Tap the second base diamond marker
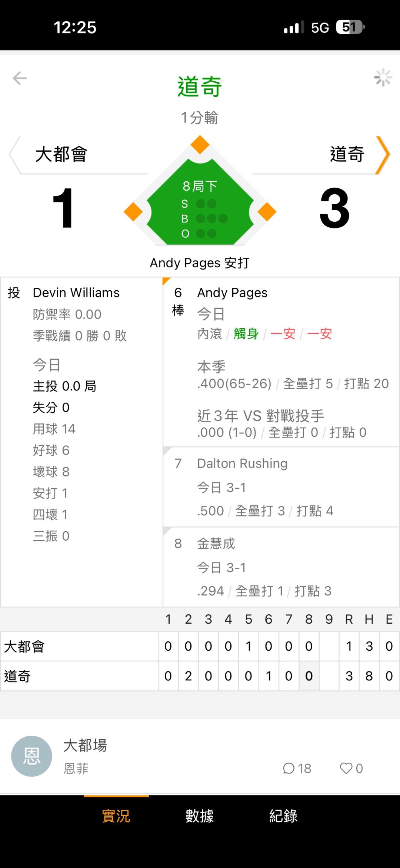 pyautogui.click(x=200, y=145)
